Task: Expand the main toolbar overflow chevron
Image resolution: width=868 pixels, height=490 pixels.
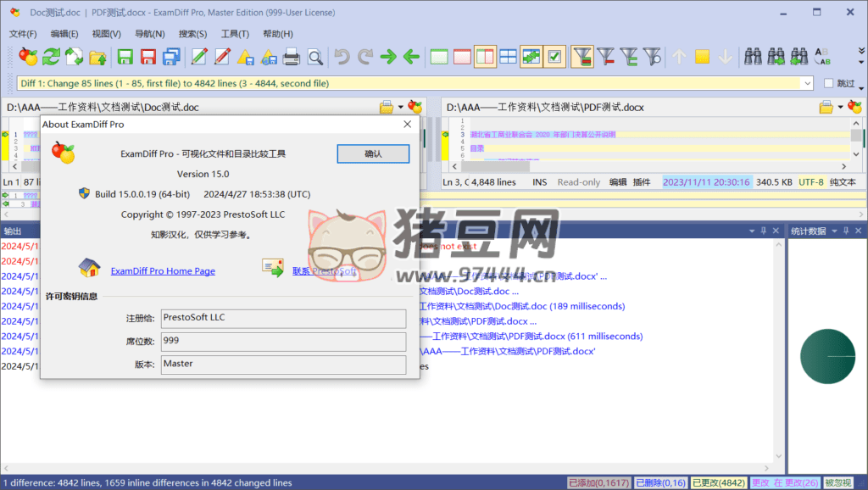Action: tap(861, 50)
